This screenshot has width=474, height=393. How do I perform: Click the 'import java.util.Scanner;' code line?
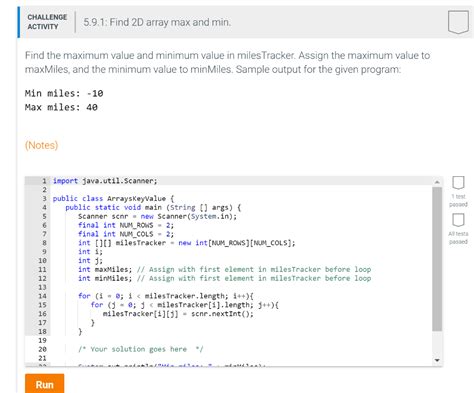[105, 181]
